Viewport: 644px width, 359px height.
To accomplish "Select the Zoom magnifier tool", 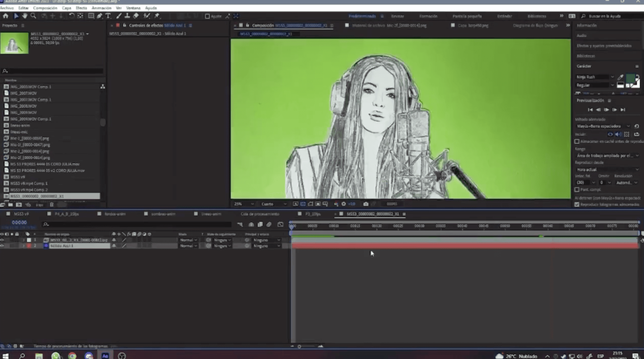I will (33, 16).
